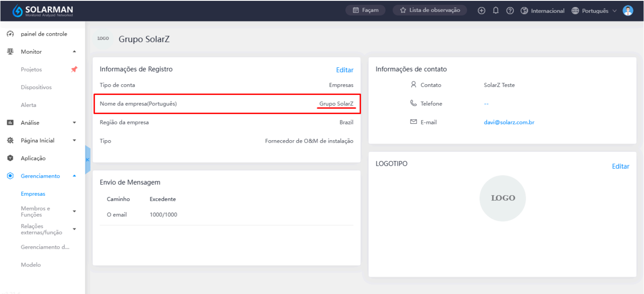Click the Aplicação cube icon

tap(10, 158)
